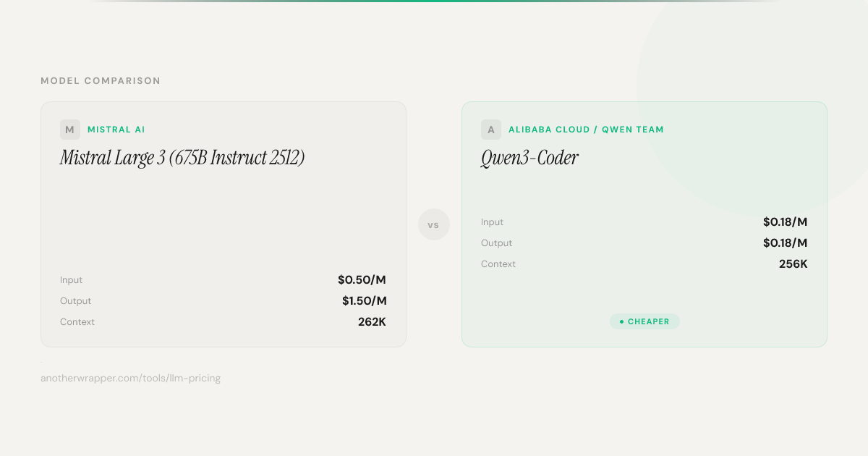Click the Mistral AI 'M' logo icon
The image size is (868, 456).
(x=69, y=130)
